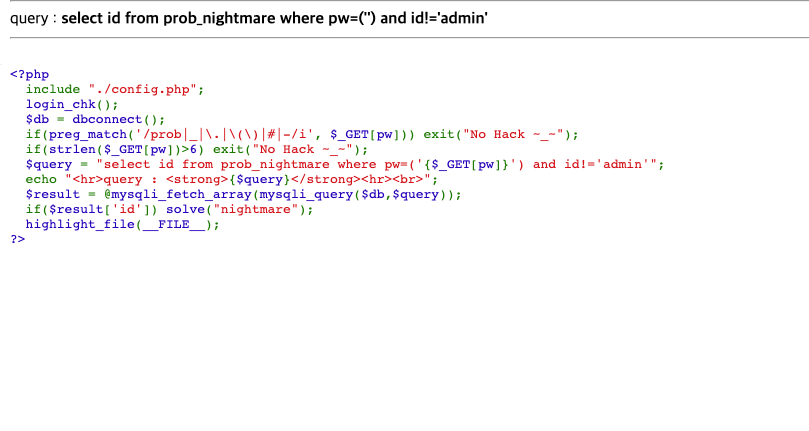This screenshot has width=809, height=431.
Task: Click the '$query =' assignment line
Action: click(x=345, y=164)
